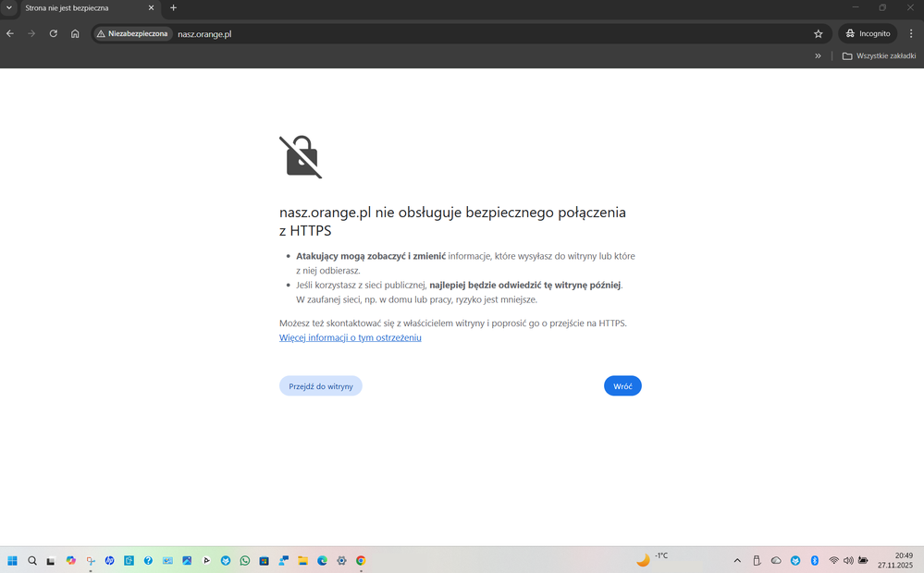
Task: Open Bluetooth settings from the system tray
Action: tap(814, 560)
